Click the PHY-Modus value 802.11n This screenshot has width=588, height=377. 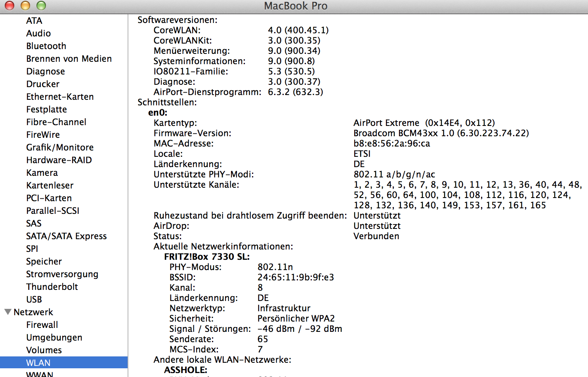(275, 267)
